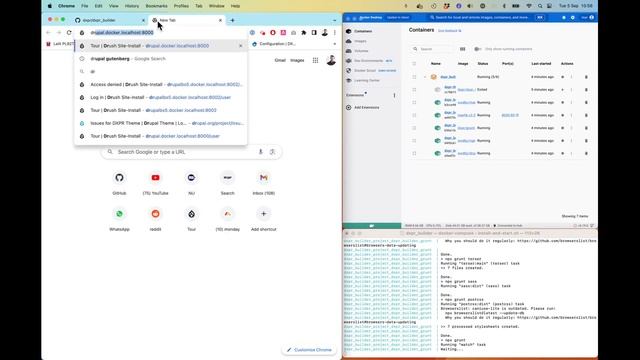Viewport: 640px width, 360px height.
Task: Reload the page in Chrome
Action: point(69,33)
